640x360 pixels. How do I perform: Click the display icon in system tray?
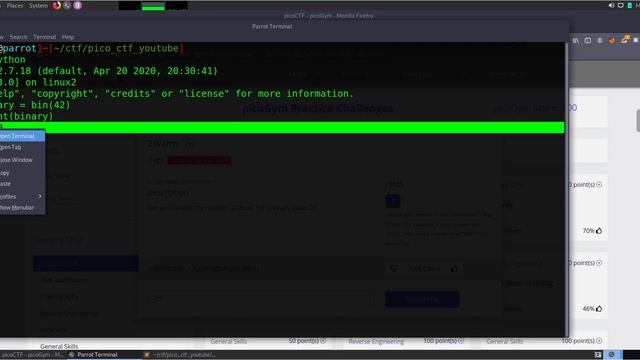620,5
